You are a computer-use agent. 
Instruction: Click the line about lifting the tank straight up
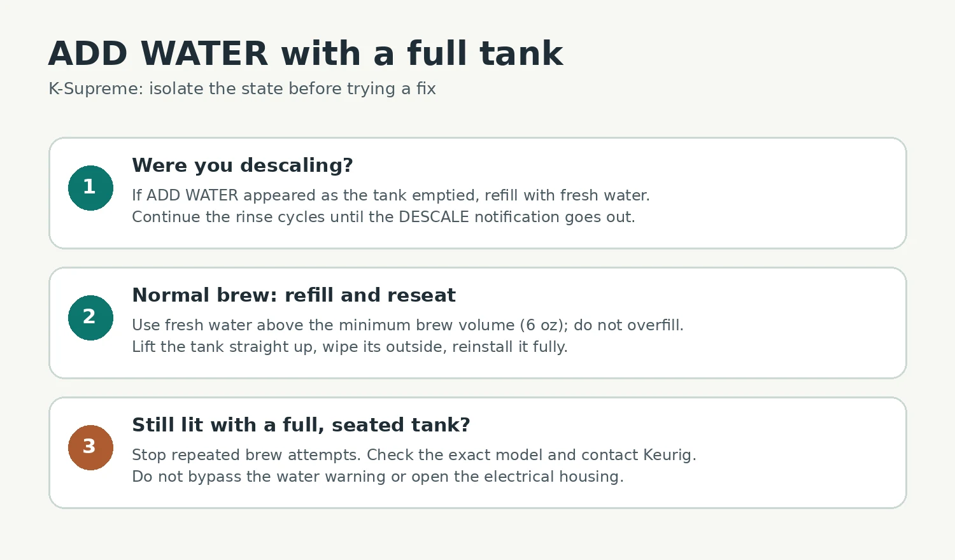click(x=350, y=347)
